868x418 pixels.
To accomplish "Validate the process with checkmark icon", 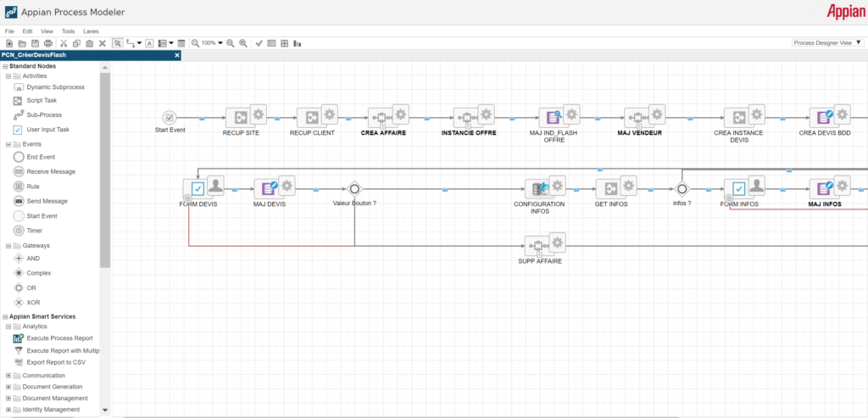I will click(x=259, y=43).
